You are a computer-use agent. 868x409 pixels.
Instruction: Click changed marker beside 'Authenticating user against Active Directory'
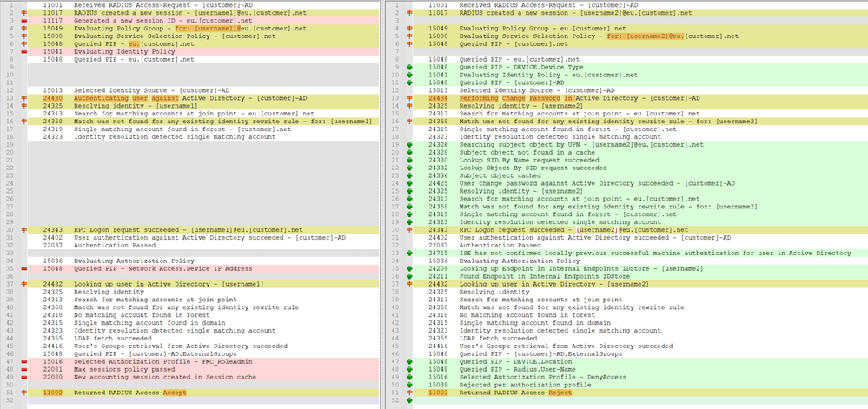click(23, 98)
